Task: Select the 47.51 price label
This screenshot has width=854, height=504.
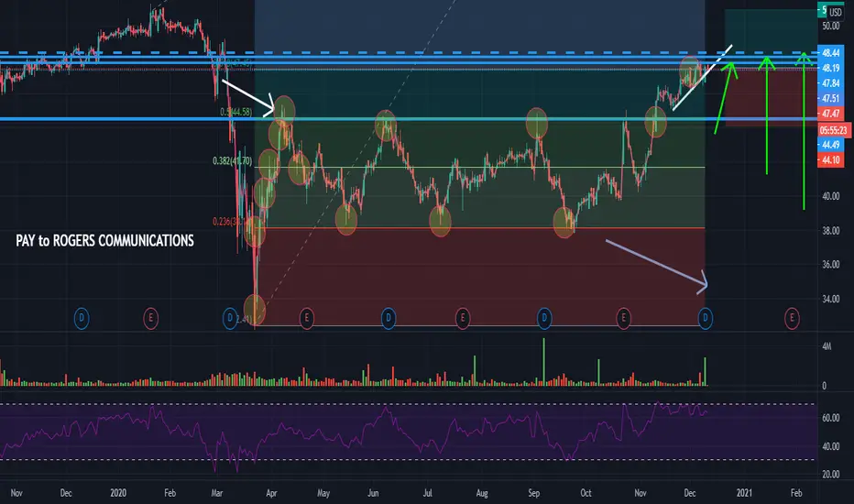Action: point(830,99)
